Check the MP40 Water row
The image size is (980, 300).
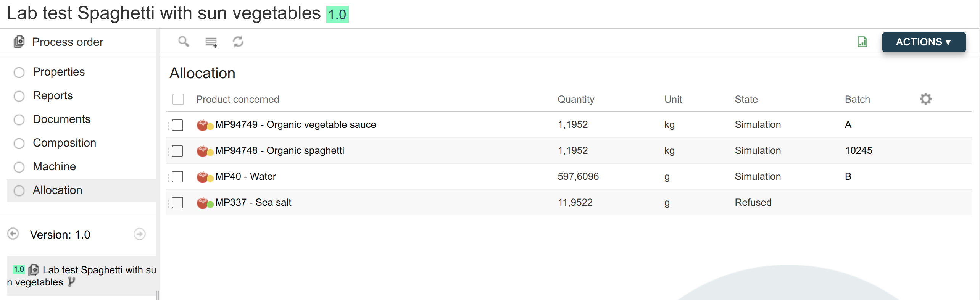click(177, 177)
